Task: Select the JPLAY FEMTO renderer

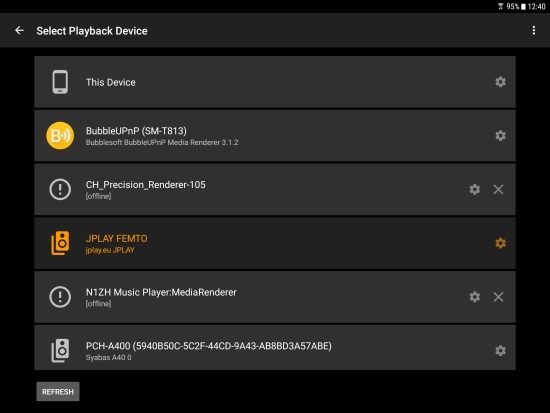Action: (275, 243)
